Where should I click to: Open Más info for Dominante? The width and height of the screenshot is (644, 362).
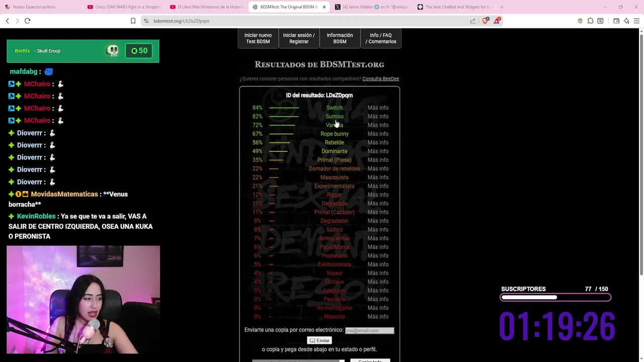[378, 151]
